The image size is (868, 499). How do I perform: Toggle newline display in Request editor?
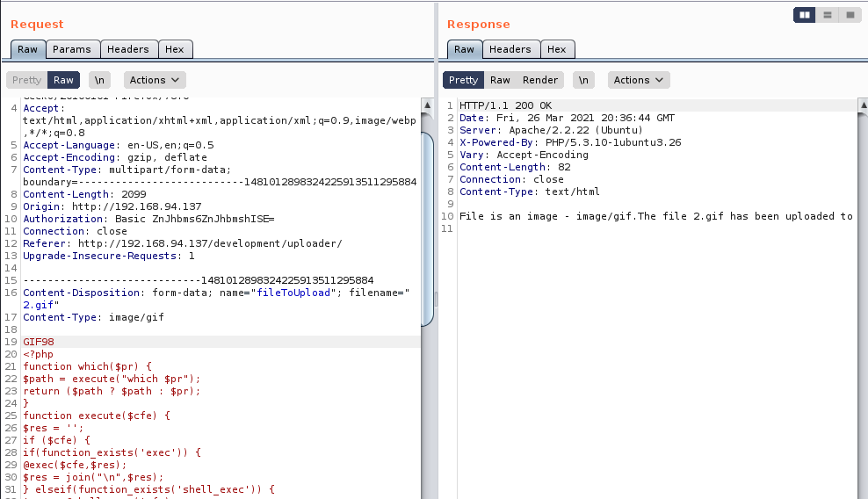99,80
